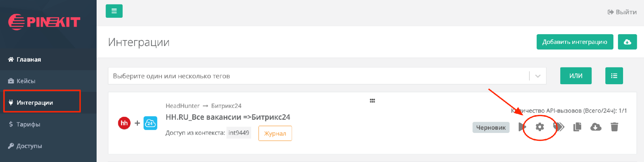The height and width of the screenshot is (162, 644).
Task: Click the green list view icon button
Action: [614, 76]
